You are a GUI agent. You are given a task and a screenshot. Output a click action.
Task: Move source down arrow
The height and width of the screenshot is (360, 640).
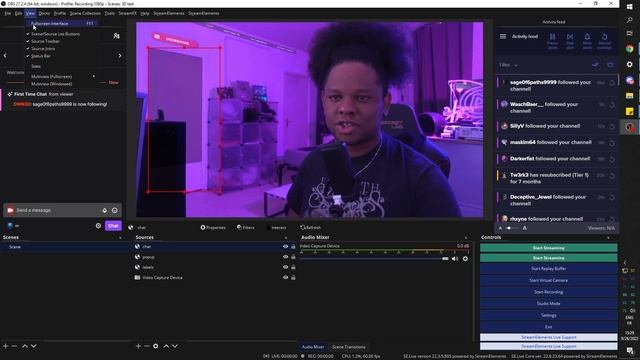(175, 346)
